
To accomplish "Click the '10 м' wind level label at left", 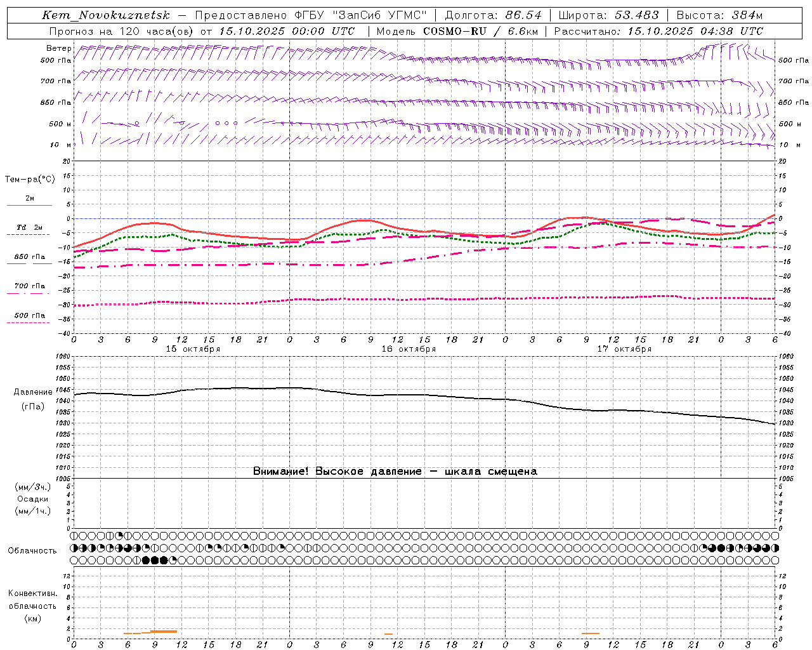I will pyautogui.click(x=61, y=145).
